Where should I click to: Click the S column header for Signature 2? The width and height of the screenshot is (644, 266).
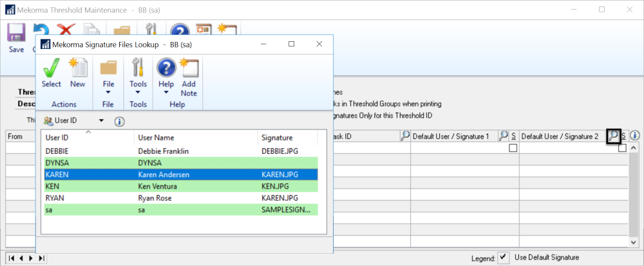tap(623, 137)
